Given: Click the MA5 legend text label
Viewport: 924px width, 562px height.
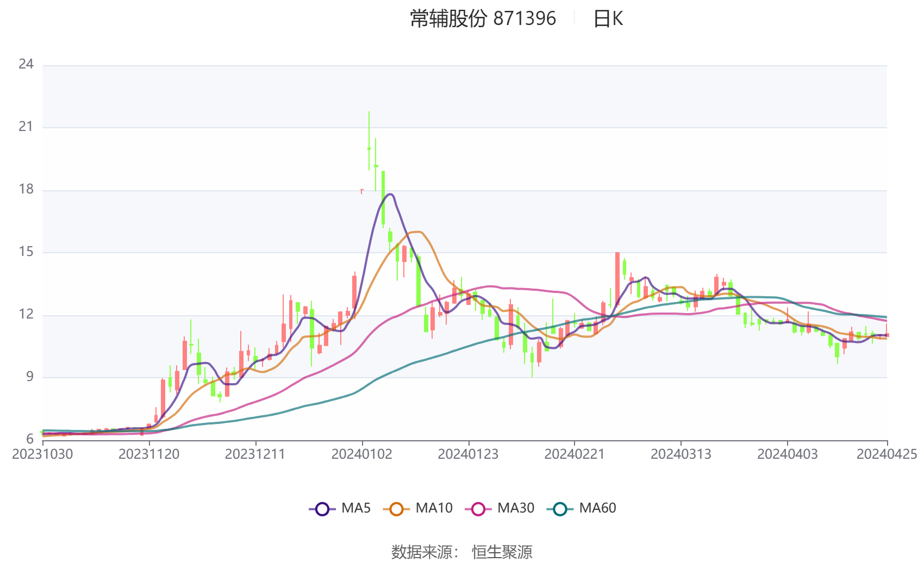Looking at the screenshot, I should 356,508.
